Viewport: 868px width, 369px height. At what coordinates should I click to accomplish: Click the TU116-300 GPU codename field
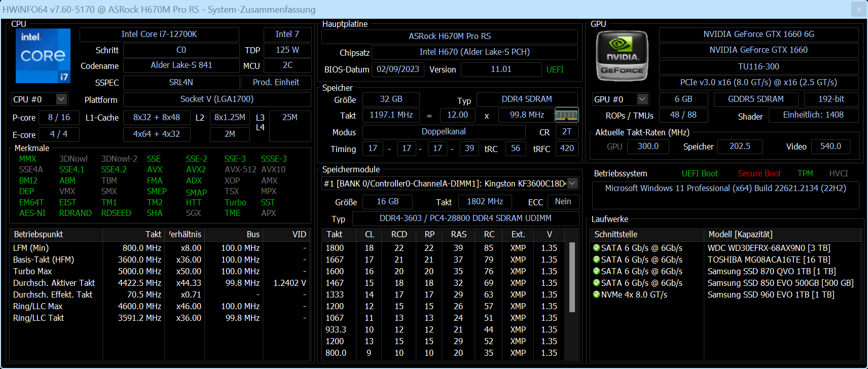coord(758,67)
